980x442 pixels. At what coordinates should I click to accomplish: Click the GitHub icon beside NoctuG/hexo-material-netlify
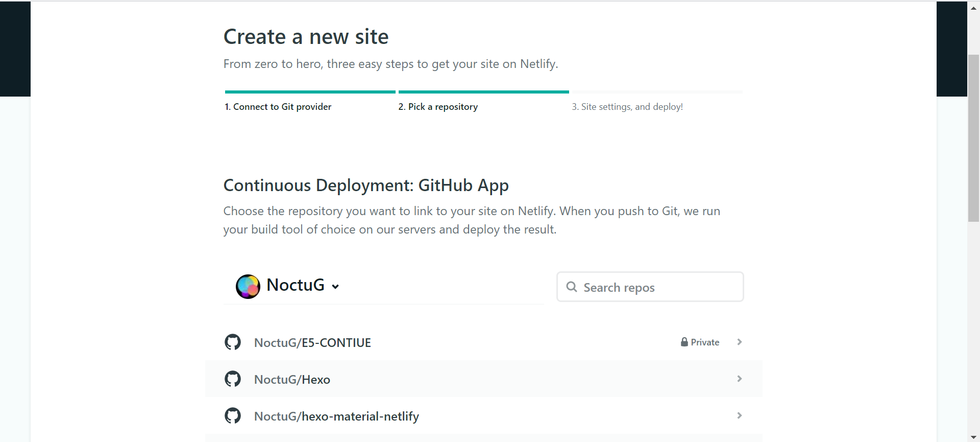tap(233, 415)
